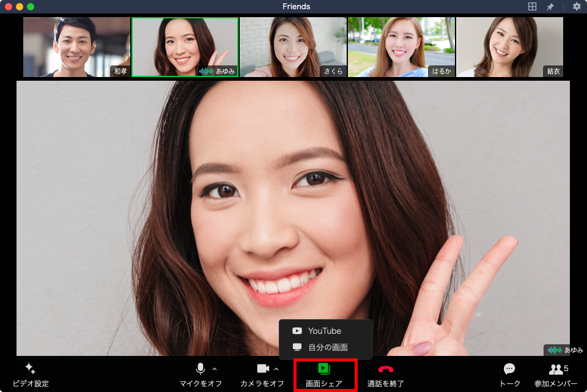Click the main speaker video area

coord(293,218)
